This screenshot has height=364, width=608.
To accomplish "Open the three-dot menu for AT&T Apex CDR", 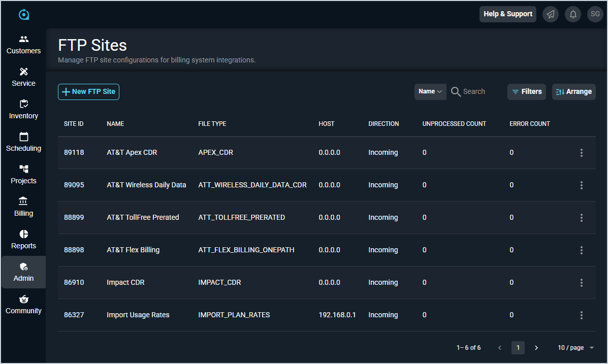I will [582, 153].
